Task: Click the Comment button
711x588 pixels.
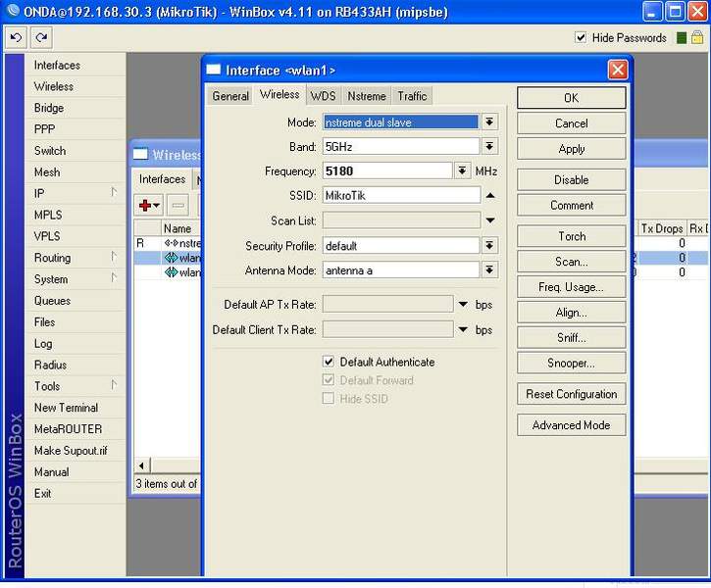Action: click(572, 205)
